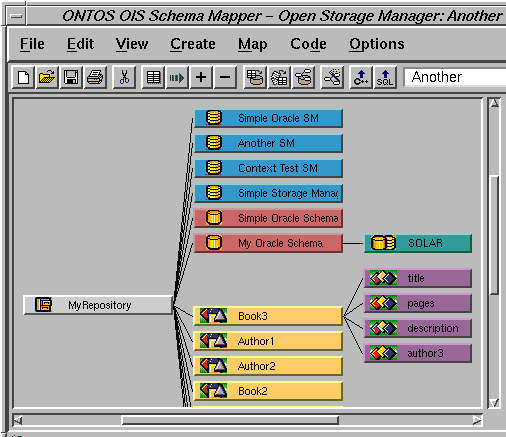Viewport: 506px width, 437px height.
Task: Click the vertical scrollbar down arrow
Action: pos(494,403)
